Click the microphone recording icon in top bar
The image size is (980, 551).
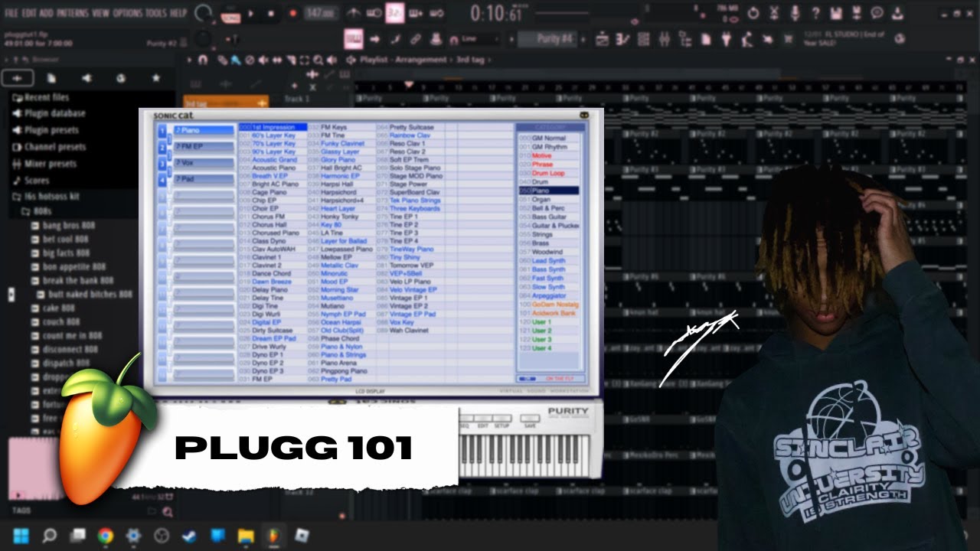click(795, 13)
